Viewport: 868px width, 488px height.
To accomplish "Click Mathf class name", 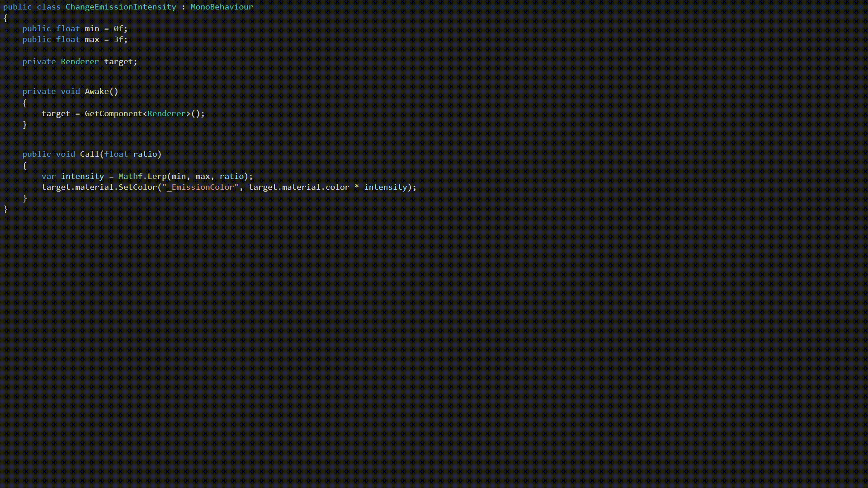I will pyautogui.click(x=130, y=176).
